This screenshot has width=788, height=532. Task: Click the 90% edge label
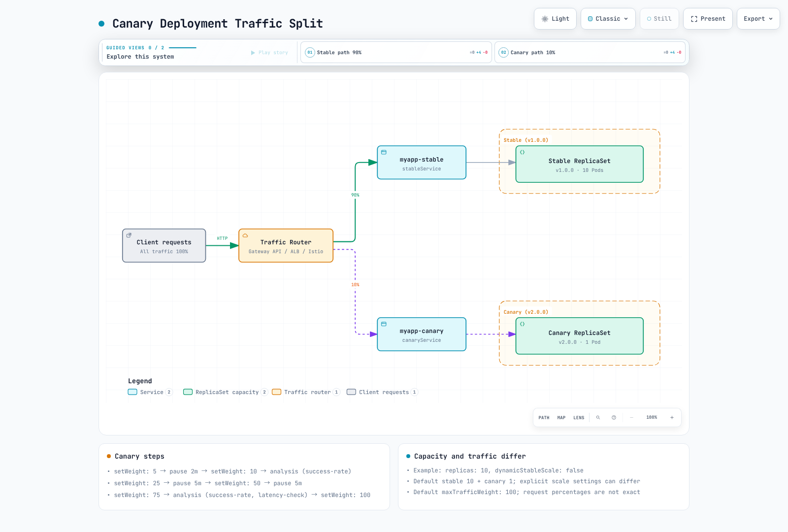click(x=355, y=195)
